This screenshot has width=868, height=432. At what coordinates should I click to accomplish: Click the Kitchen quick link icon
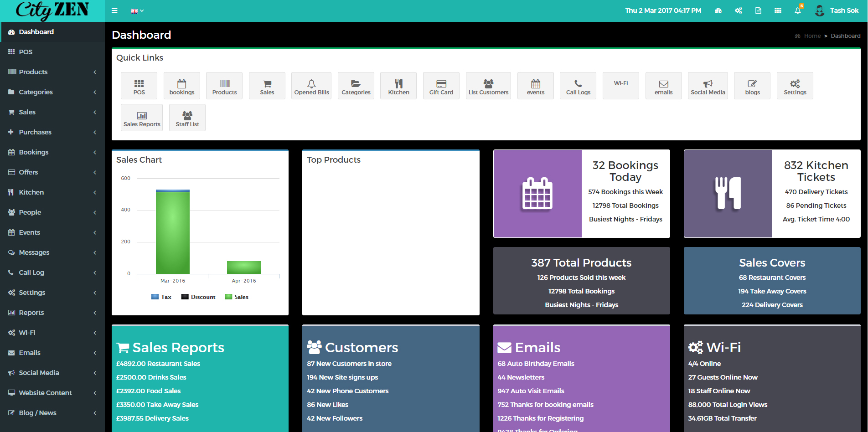coord(398,84)
